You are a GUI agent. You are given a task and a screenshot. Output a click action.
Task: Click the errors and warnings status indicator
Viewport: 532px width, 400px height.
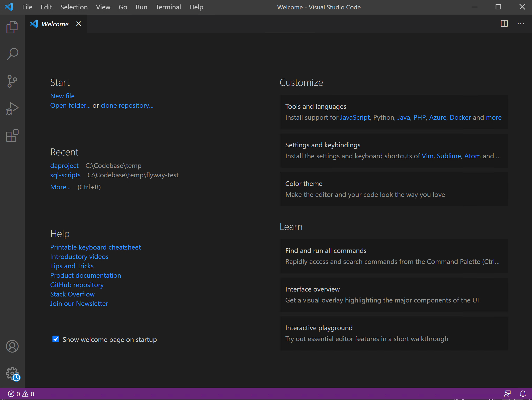20,394
